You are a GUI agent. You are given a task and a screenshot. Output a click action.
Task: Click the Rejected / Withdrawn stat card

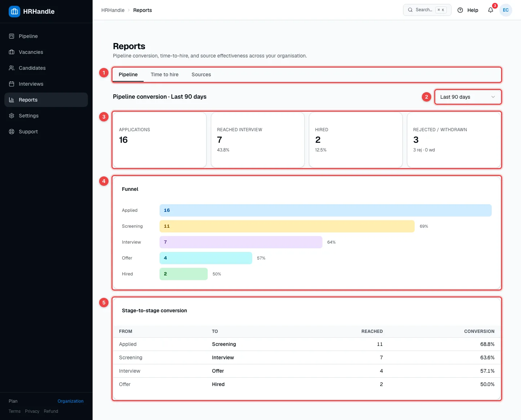pos(454,140)
